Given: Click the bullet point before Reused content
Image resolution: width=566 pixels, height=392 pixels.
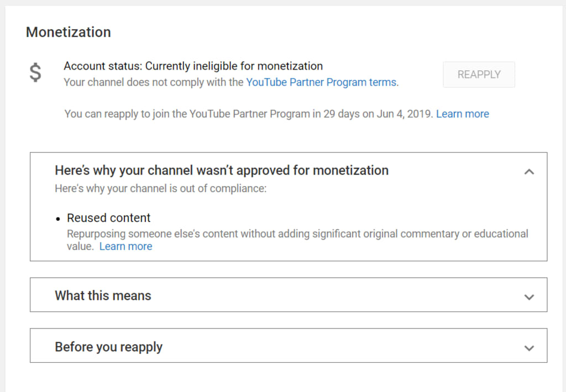Looking at the screenshot, I should point(58,219).
